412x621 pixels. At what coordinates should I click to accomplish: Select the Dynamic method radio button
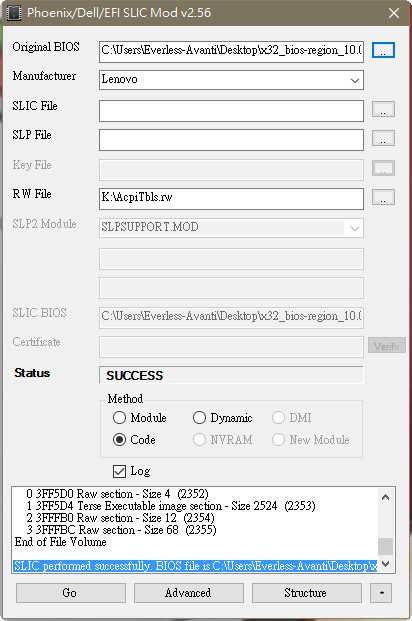pos(199,417)
